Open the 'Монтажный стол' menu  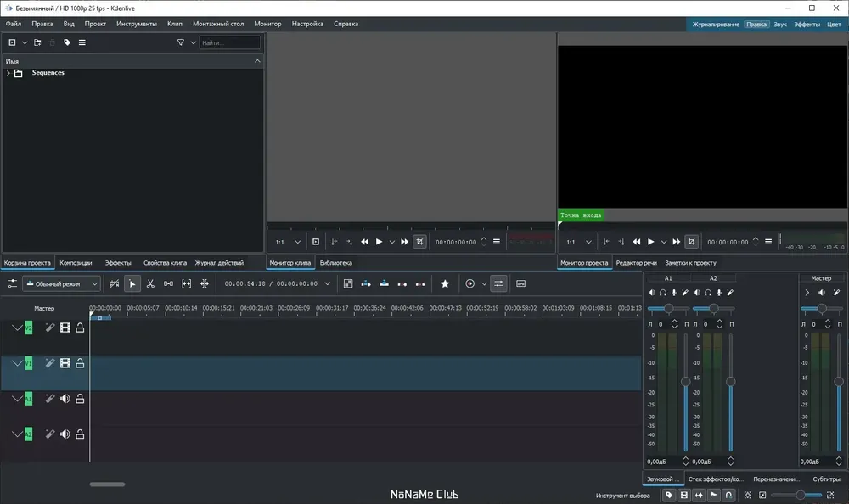(x=219, y=24)
